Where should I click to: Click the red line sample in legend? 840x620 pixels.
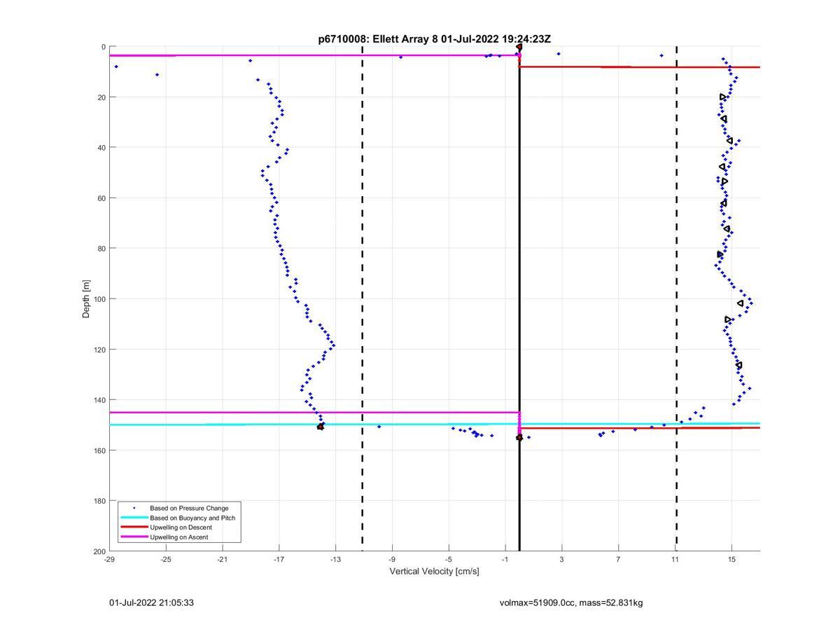coord(134,528)
